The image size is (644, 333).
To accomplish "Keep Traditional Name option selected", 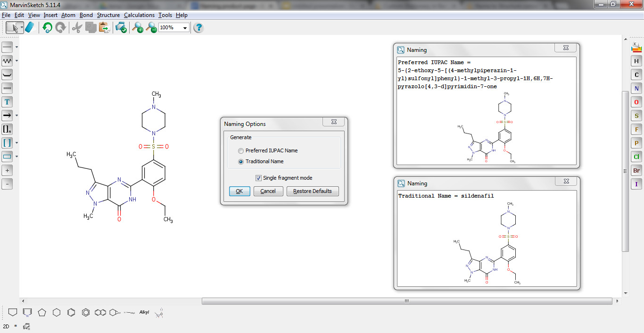I will click(241, 161).
